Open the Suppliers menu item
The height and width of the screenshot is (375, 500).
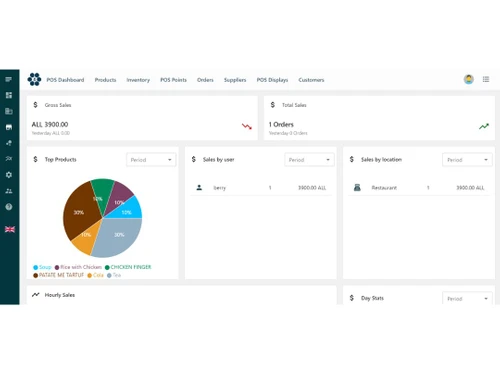(235, 80)
